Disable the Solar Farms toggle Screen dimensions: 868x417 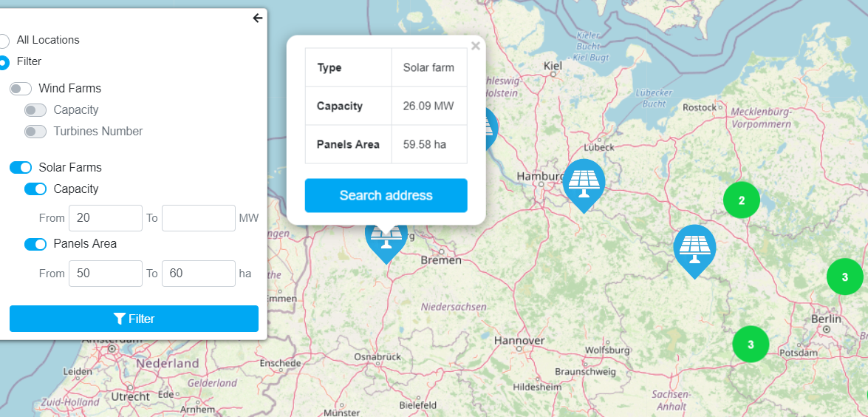(21, 167)
